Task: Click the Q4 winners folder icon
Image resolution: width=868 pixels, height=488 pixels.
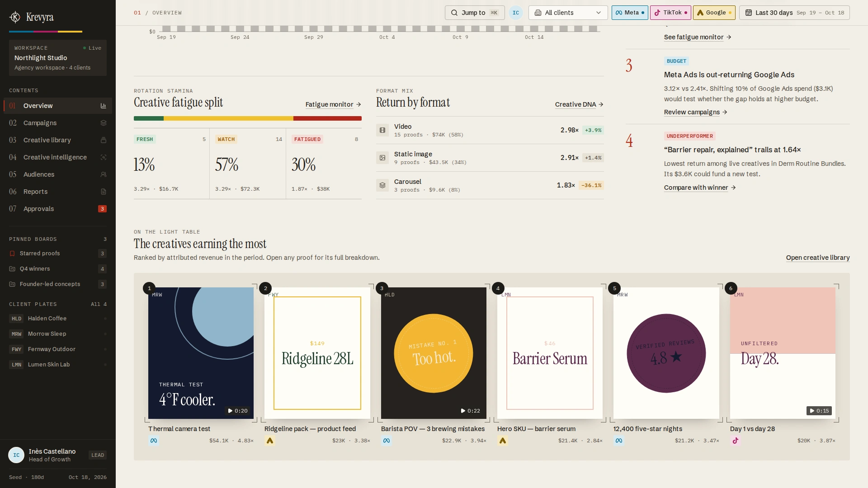Action: coord(12,269)
